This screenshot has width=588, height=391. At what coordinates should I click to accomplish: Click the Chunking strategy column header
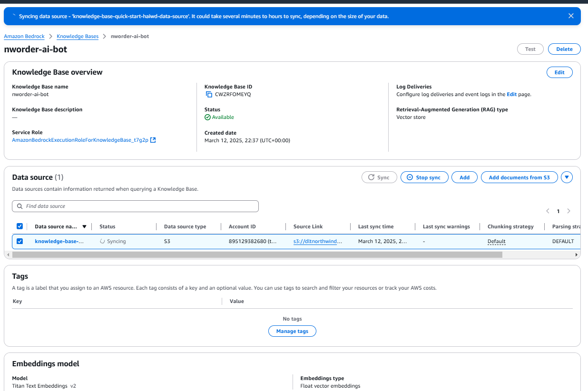point(510,226)
